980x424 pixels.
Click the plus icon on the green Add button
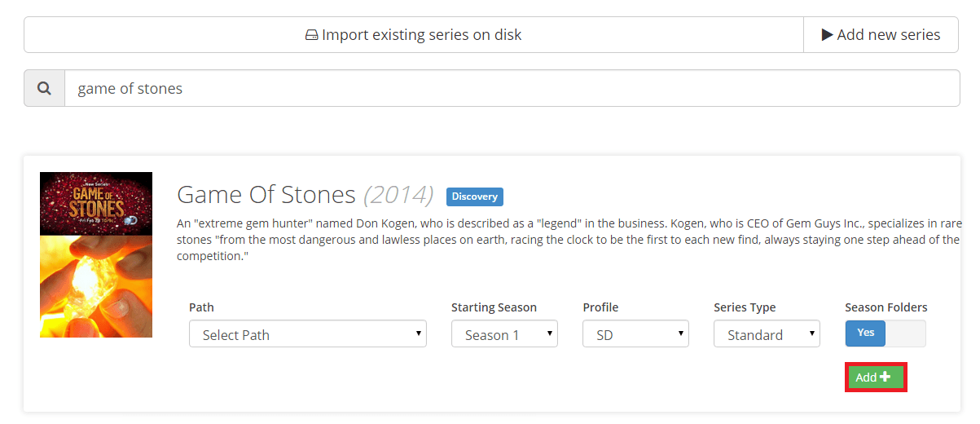tap(886, 378)
